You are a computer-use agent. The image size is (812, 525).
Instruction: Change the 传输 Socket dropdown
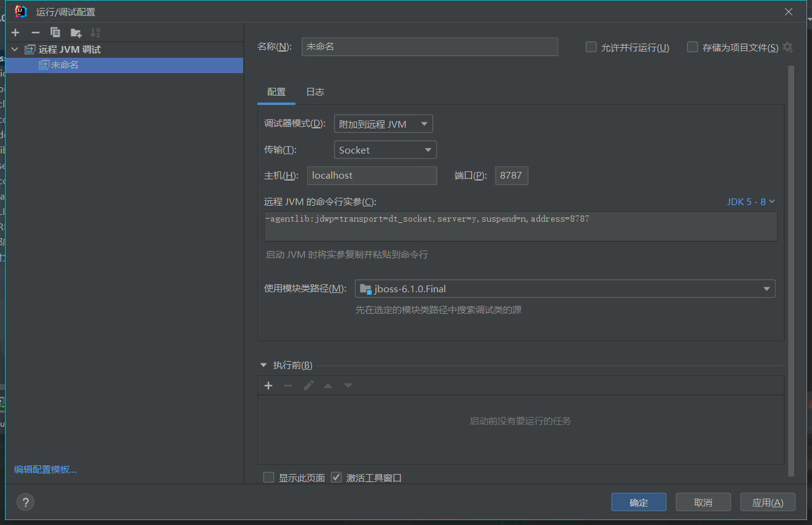pyautogui.click(x=385, y=149)
